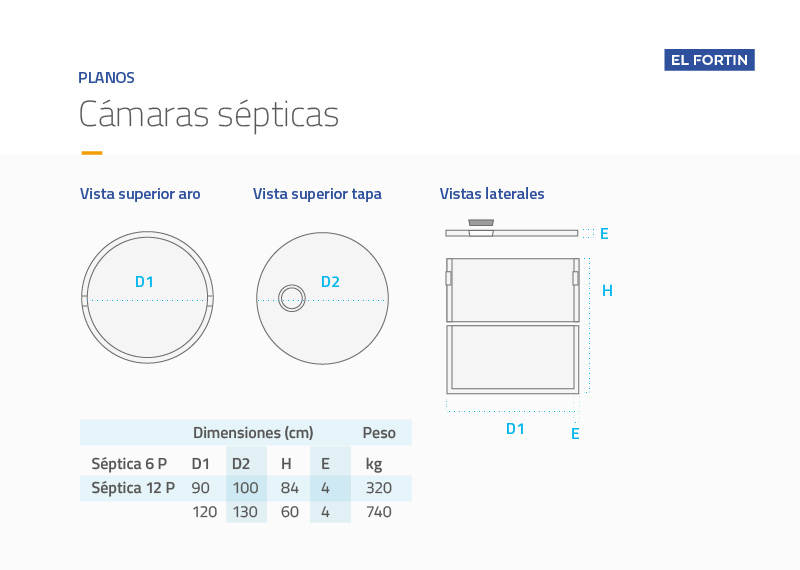Image resolution: width=800 pixels, height=570 pixels.
Task: Click the Cámaras sépticas title
Action: click(209, 115)
